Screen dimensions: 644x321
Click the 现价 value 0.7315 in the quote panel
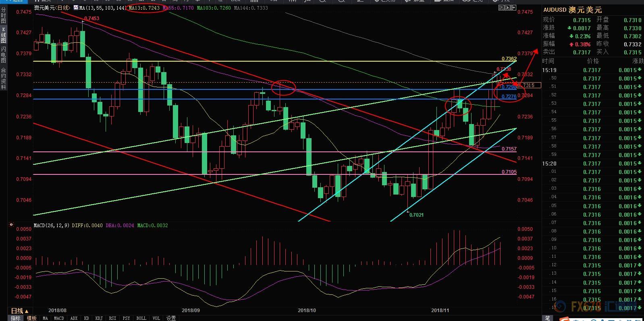point(582,20)
